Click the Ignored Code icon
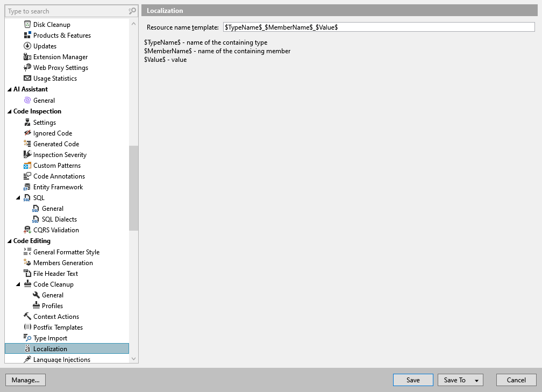This screenshot has width=542, height=392. click(x=27, y=133)
